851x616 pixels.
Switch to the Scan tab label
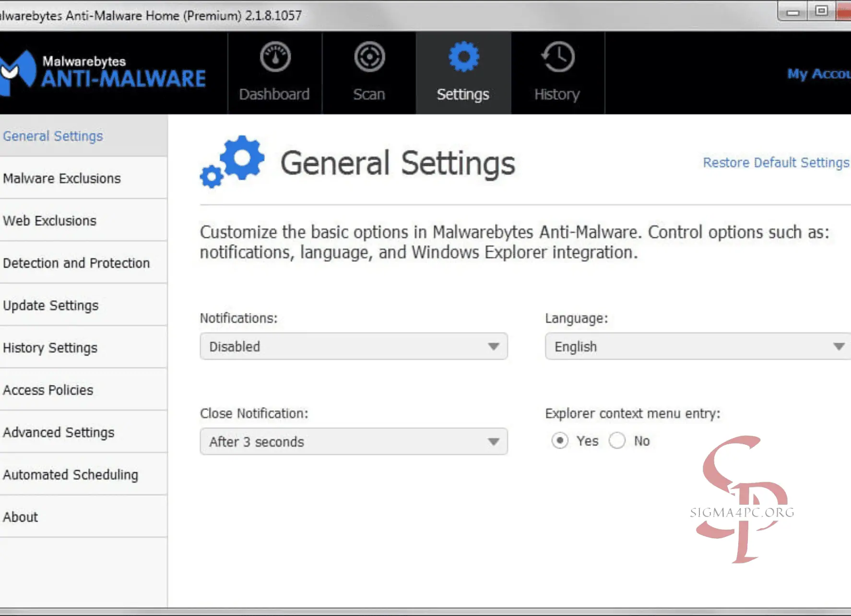coord(369,94)
